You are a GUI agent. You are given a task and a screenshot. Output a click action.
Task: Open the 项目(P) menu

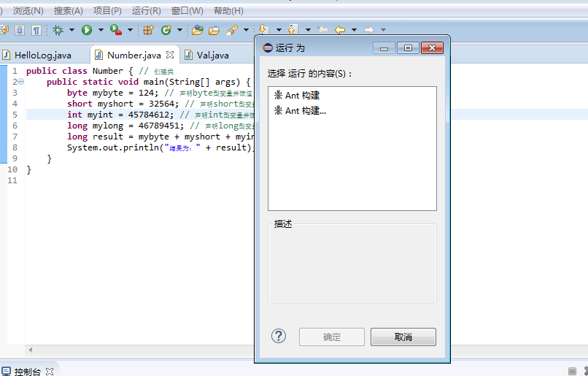tap(108, 11)
